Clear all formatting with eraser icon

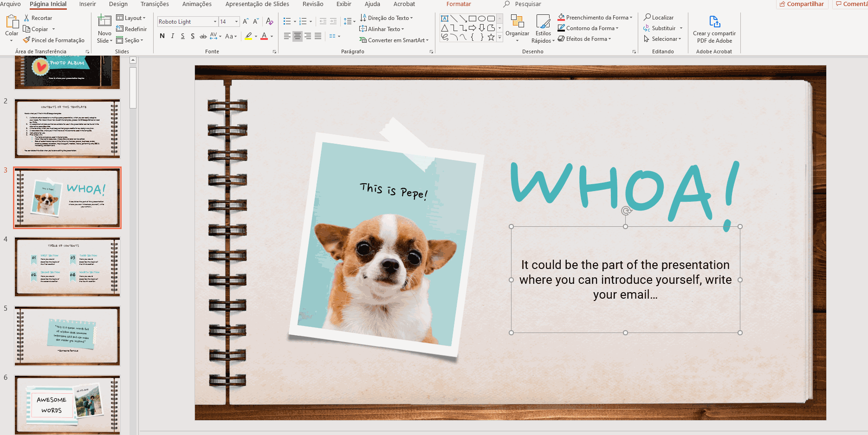pyautogui.click(x=269, y=21)
